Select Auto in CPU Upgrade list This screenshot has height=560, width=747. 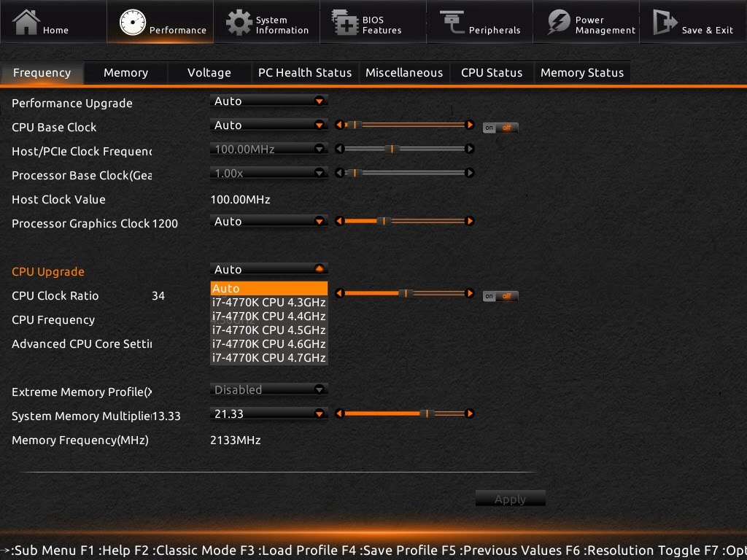268,288
